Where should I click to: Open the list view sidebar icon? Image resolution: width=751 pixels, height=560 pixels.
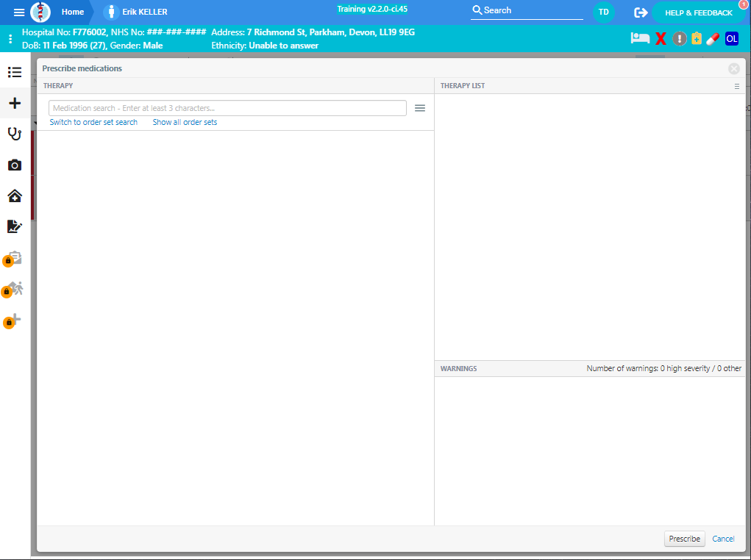(15, 72)
